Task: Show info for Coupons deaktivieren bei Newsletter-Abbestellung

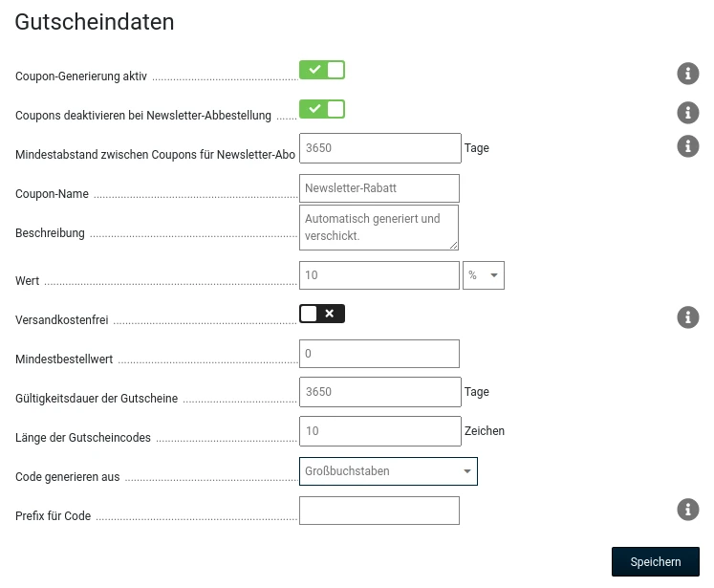Action: (687, 113)
